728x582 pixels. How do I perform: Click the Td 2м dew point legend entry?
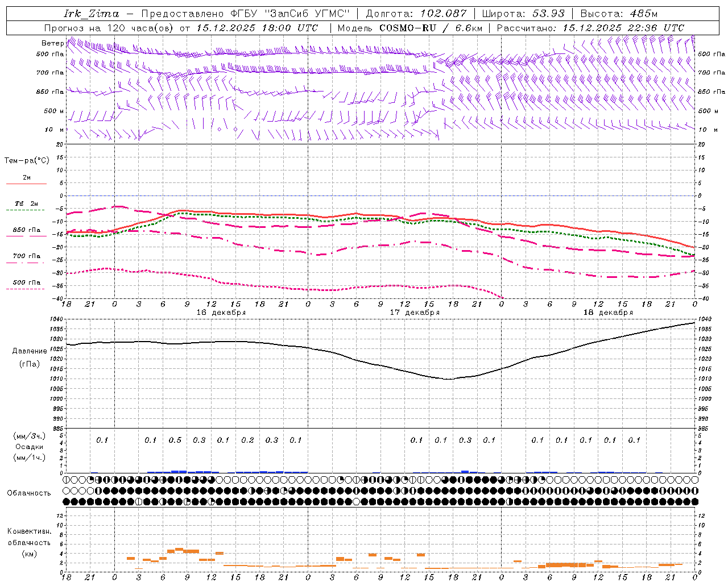[27, 203]
